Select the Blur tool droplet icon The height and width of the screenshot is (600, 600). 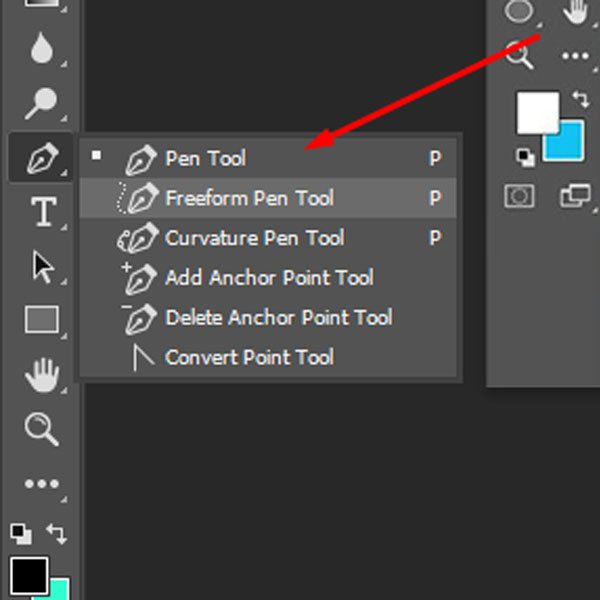pyautogui.click(x=41, y=49)
